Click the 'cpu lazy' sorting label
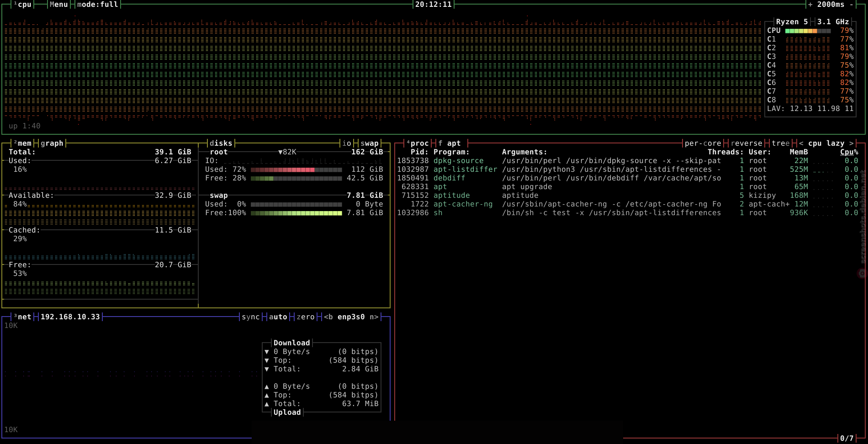Image resolution: width=868 pixels, height=444 pixels. click(x=826, y=143)
